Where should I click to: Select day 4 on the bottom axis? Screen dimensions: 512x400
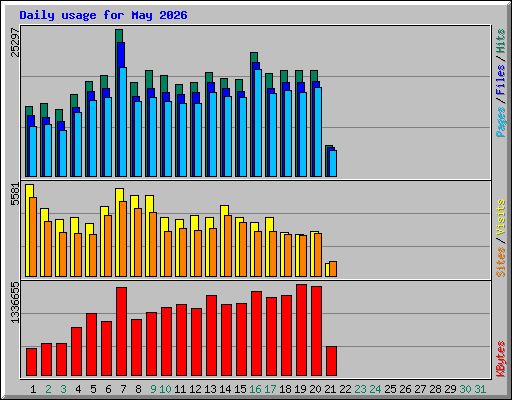[78, 389]
